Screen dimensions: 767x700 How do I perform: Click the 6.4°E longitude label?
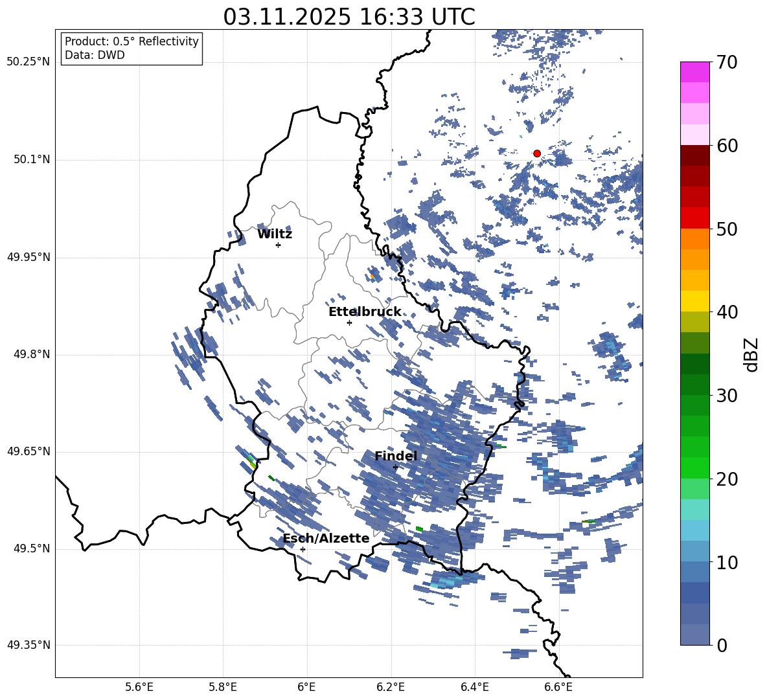pos(474,687)
